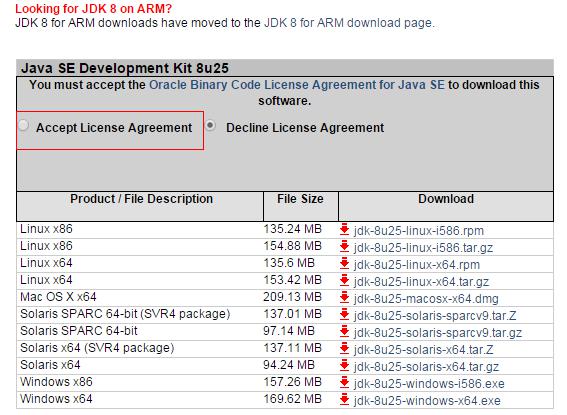Click download arrow icon for jdk-8u25-macosx-x64.dmg
Viewport: 567px width, 415px height.
pos(345,297)
